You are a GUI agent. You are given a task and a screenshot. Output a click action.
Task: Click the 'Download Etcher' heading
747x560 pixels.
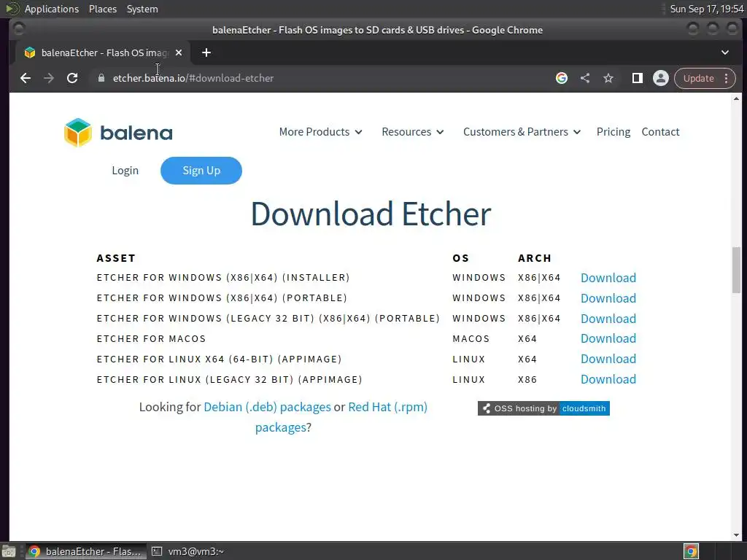[x=371, y=214]
